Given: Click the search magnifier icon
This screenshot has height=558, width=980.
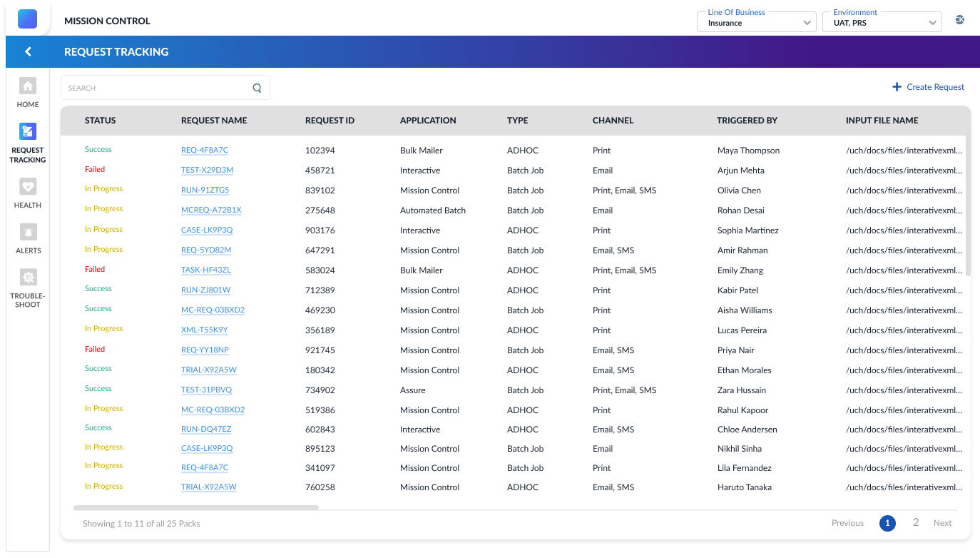Looking at the screenshot, I should tap(257, 88).
